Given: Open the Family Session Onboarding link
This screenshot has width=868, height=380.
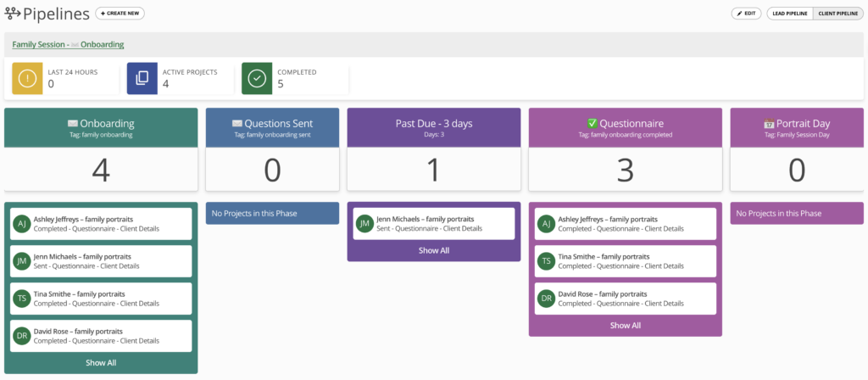Looking at the screenshot, I should coord(68,44).
